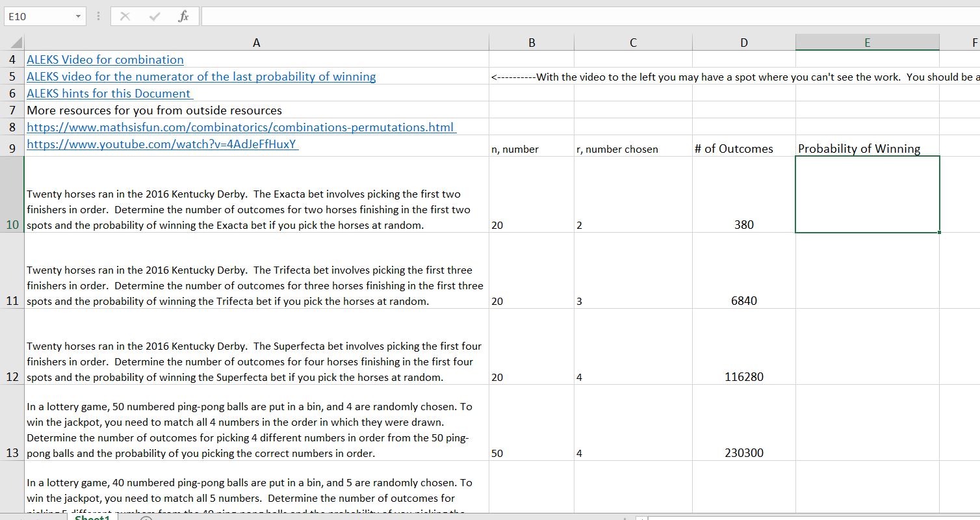
Task: Select row 12 header
Action: [x=12, y=346]
